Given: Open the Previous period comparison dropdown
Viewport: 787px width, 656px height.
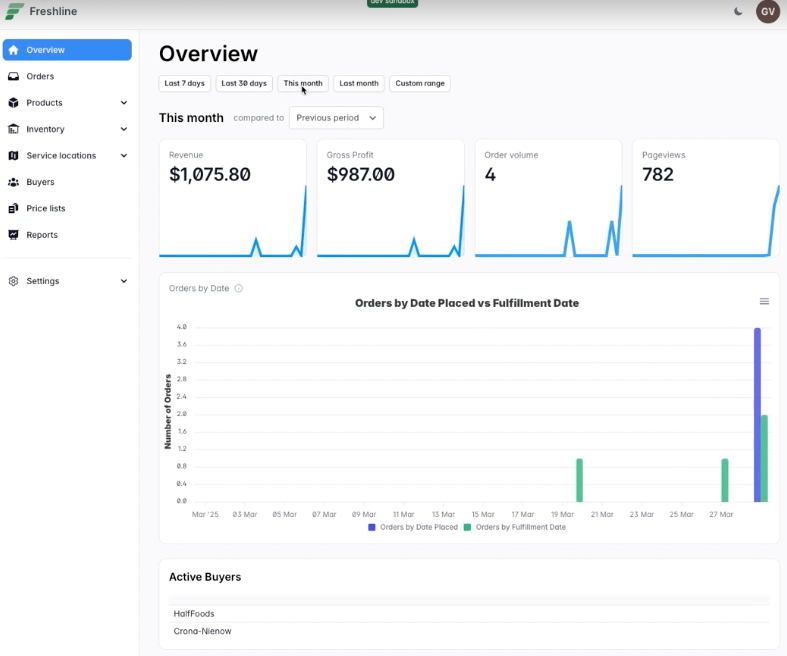Looking at the screenshot, I should click(336, 118).
